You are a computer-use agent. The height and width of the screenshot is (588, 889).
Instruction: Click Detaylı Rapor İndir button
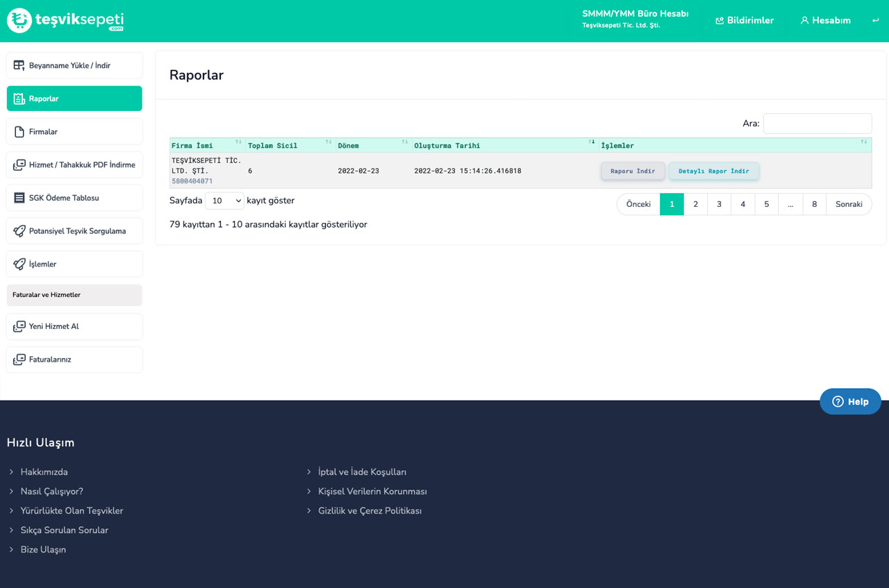[713, 171]
